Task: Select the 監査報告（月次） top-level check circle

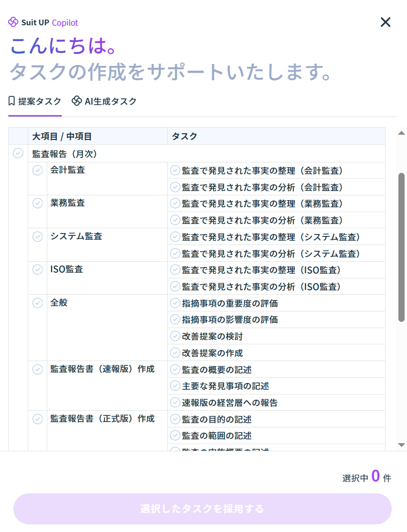Action: [x=18, y=153]
